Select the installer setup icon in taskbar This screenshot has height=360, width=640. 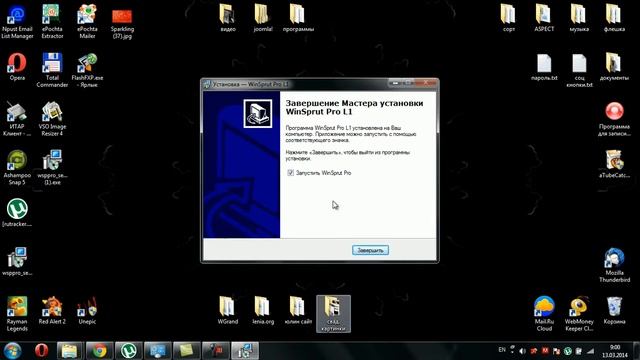(245, 351)
